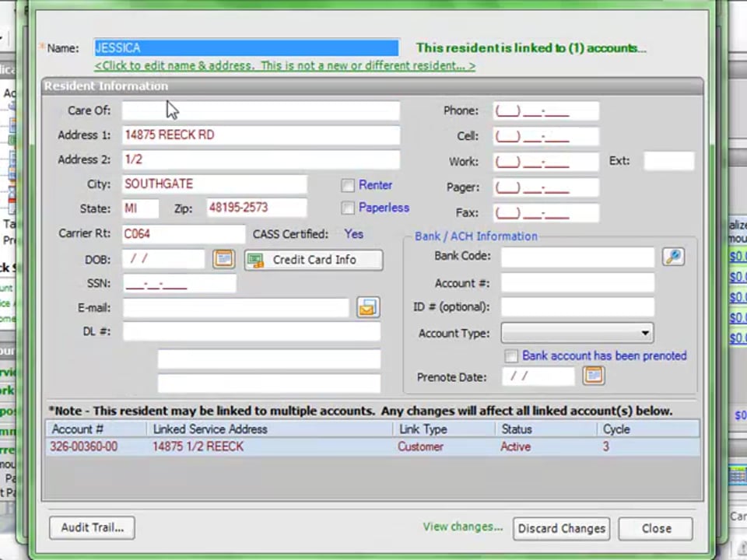The width and height of the screenshot is (747, 560).
Task: Click into the E-mail field
Action: click(236, 308)
